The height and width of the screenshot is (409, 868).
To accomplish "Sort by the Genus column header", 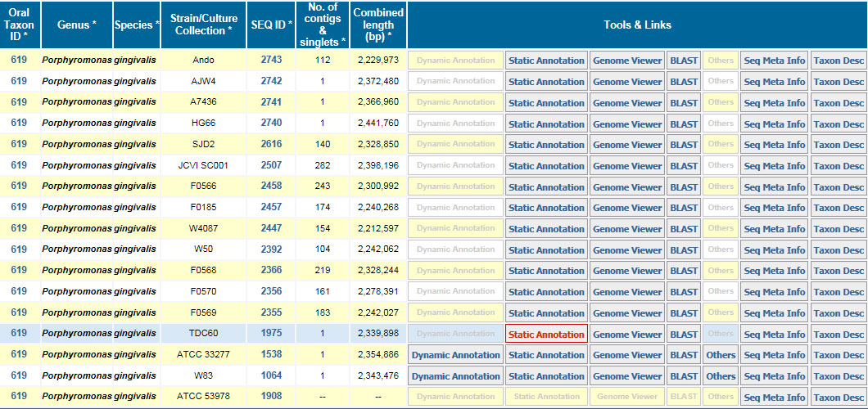I will pyautogui.click(x=76, y=25).
